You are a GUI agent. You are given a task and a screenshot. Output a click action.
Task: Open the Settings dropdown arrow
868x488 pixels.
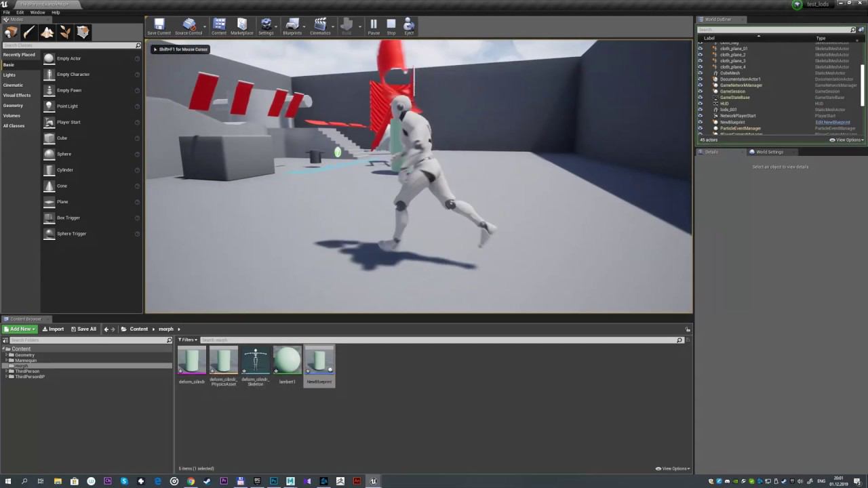tap(276, 27)
